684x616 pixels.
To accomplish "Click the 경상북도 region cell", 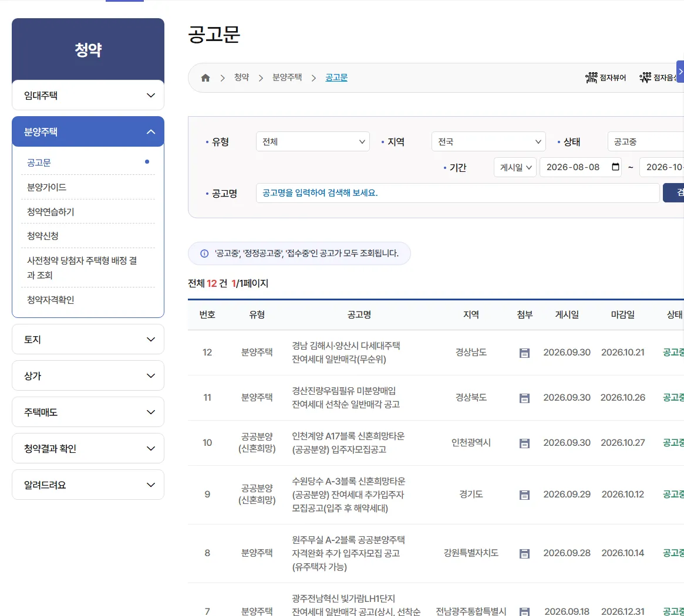I will coord(471,398).
